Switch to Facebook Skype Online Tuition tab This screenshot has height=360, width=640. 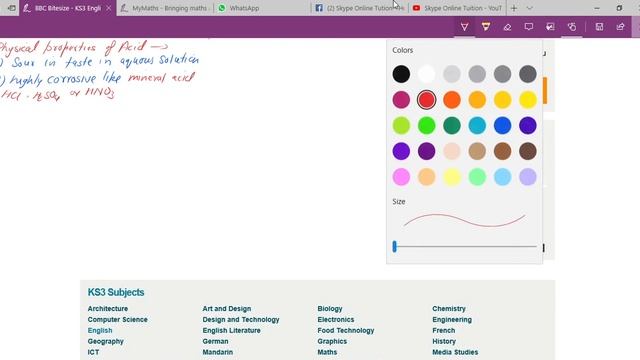pyautogui.click(x=359, y=8)
